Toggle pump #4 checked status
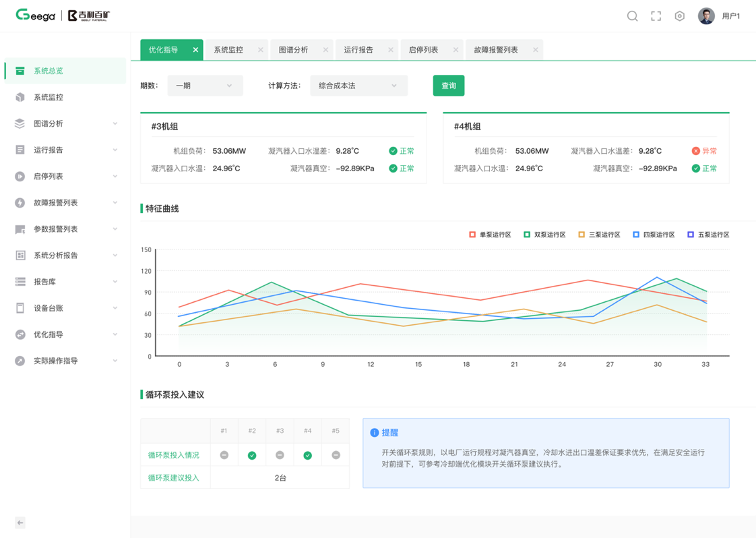This screenshot has width=756, height=538. click(308, 455)
